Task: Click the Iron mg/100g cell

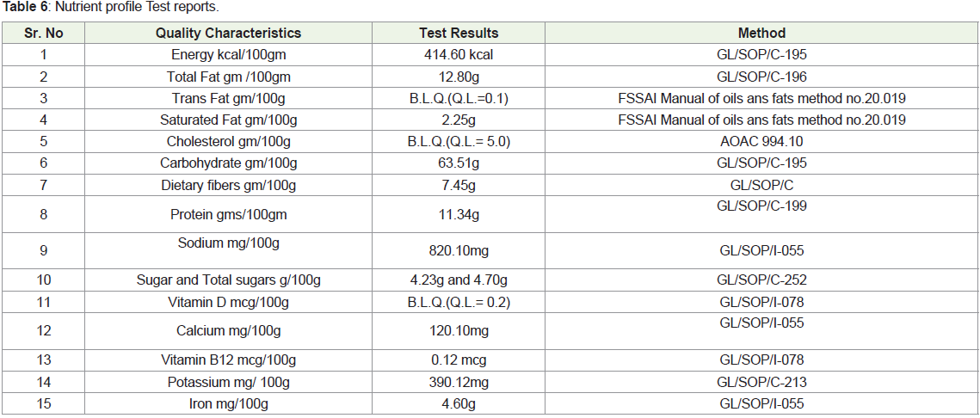Action: 228,403
